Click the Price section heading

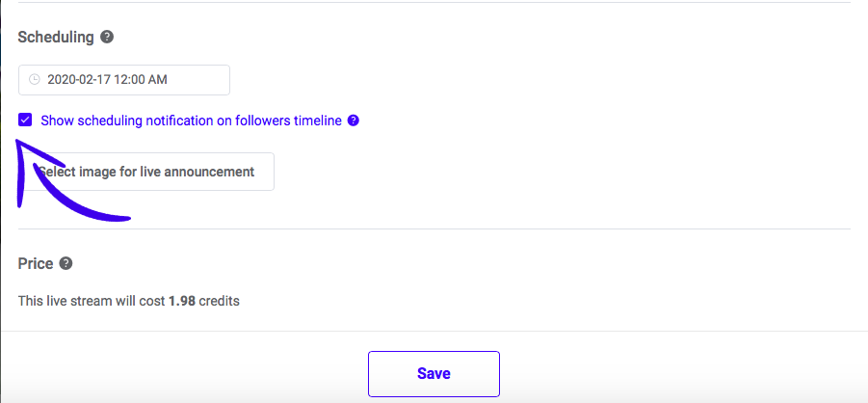coord(36,263)
